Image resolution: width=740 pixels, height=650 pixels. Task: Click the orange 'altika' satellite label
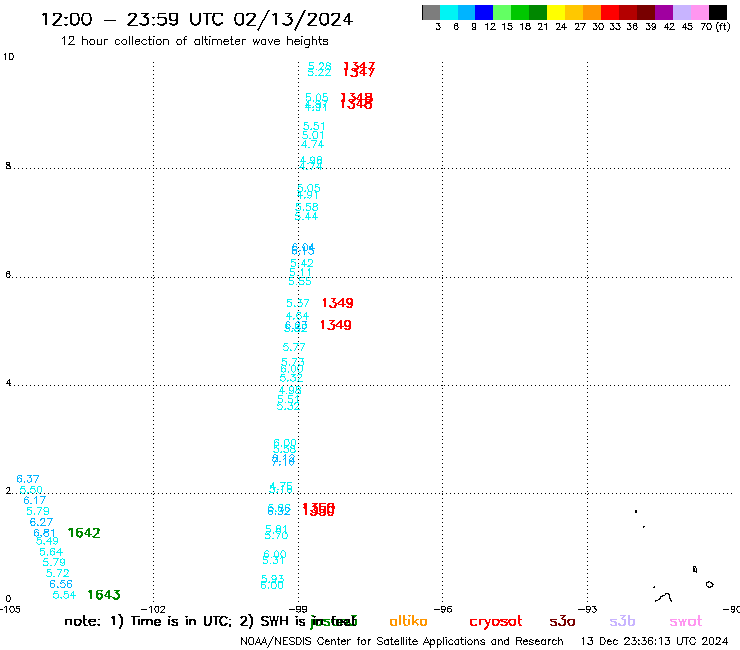tap(408, 621)
